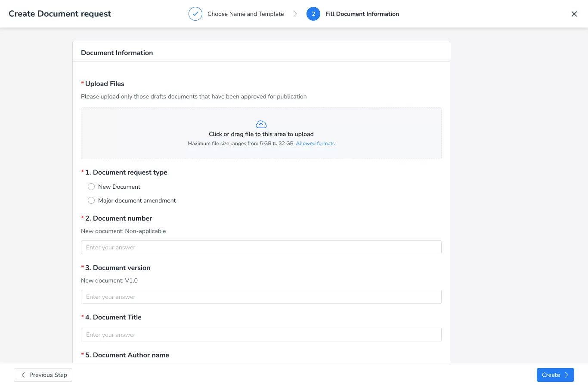Image resolution: width=588 pixels, height=387 pixels.
Task: Select the New Document radio button
Action: [x=91, y=187]
